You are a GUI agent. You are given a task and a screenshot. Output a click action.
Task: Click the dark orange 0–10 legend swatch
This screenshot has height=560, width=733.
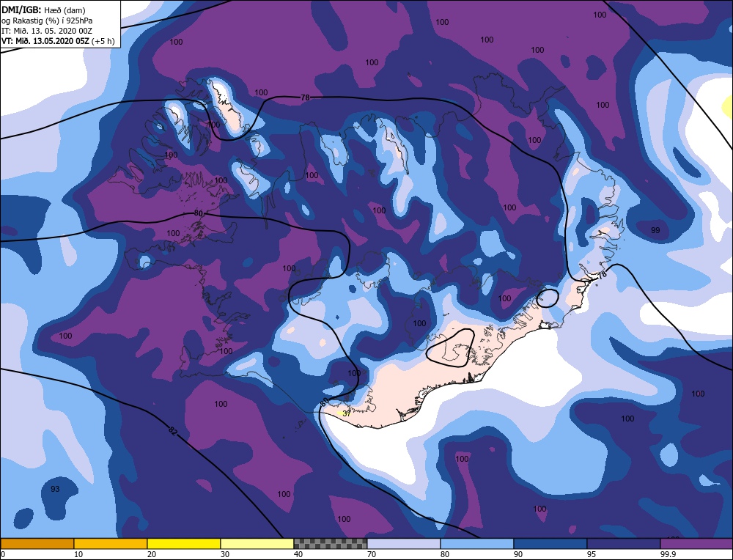click(37, 543)
